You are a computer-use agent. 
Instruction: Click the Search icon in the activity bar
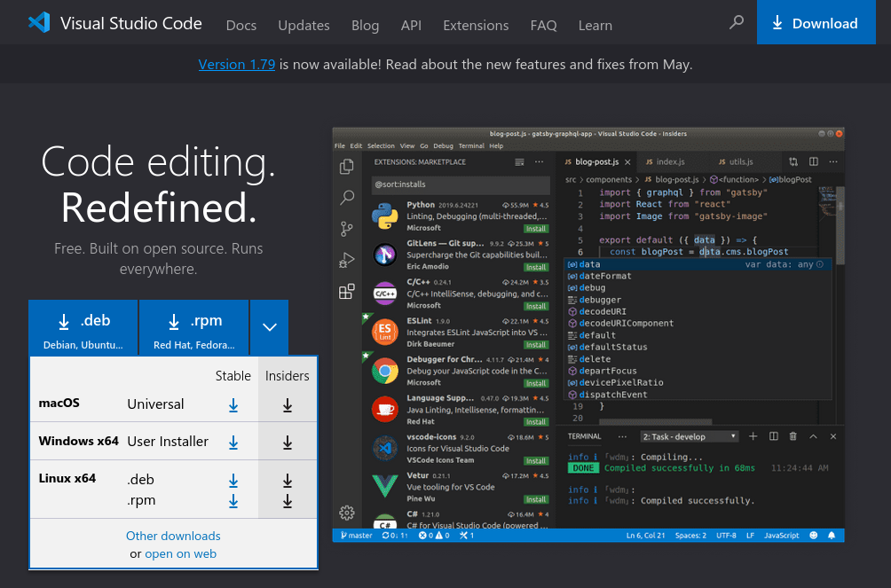coord(347,197)
